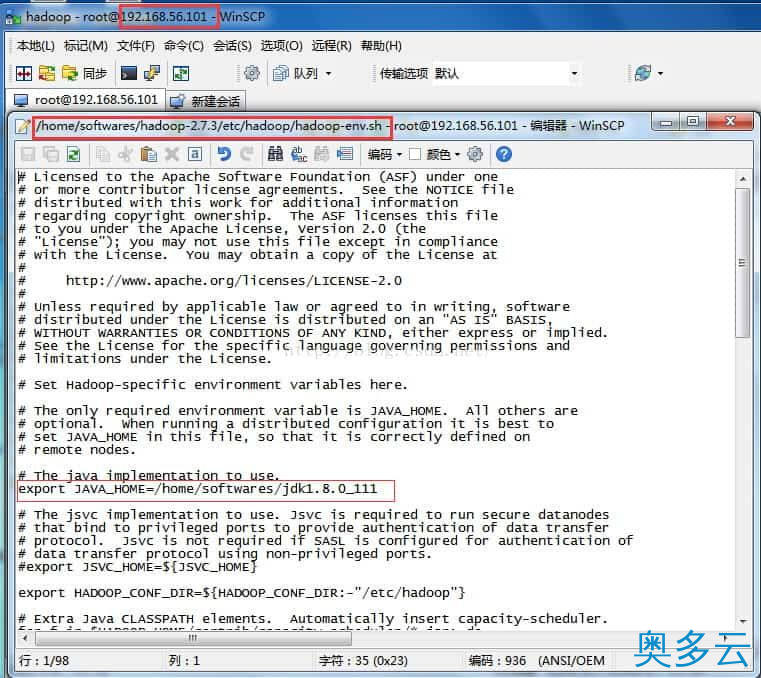Redo the edit in editor toolbar

click(247, 154)
